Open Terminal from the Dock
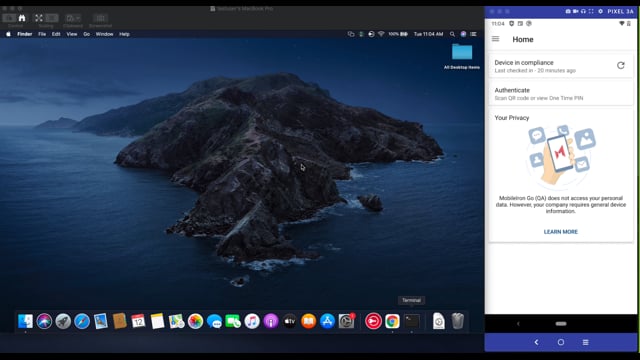This screenshot has height=360, width=640. [x=412, y=321]
